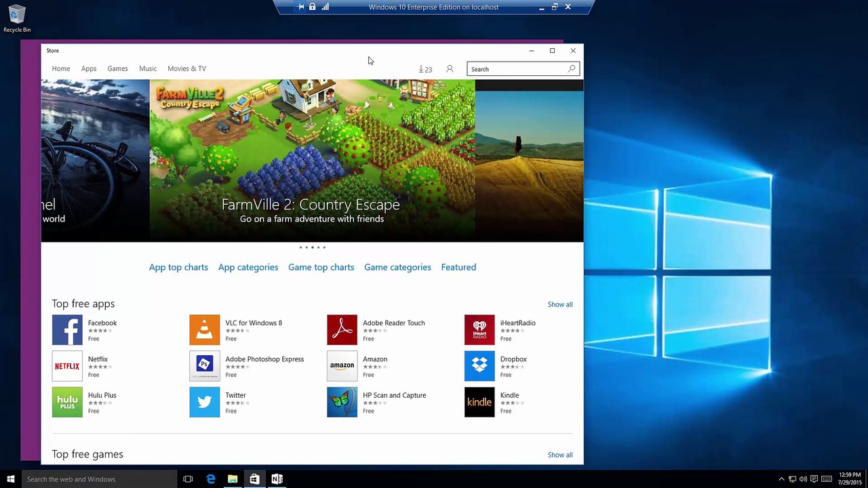Screen dimensions: 868x488
Task: Open the Featured link
Action: 458,267
